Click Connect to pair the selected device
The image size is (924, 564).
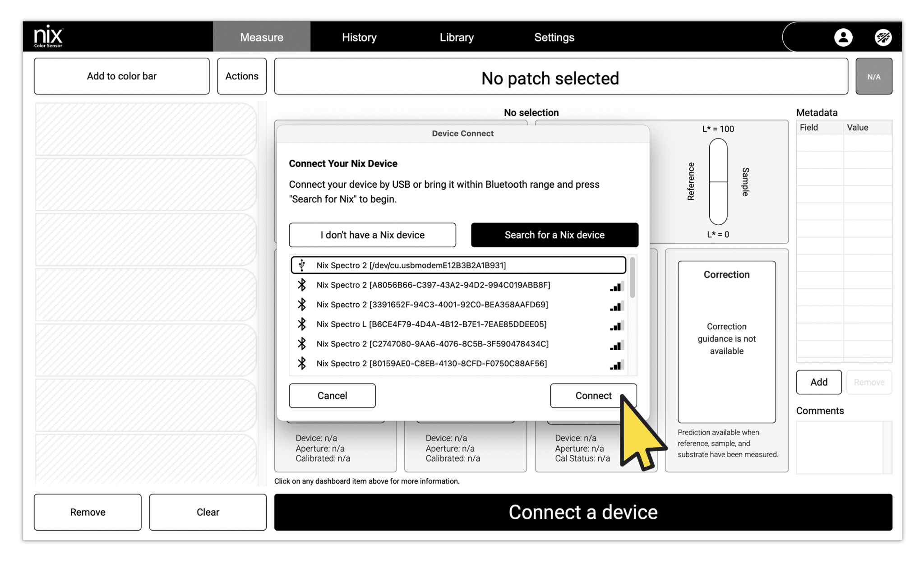pos(593,396)
